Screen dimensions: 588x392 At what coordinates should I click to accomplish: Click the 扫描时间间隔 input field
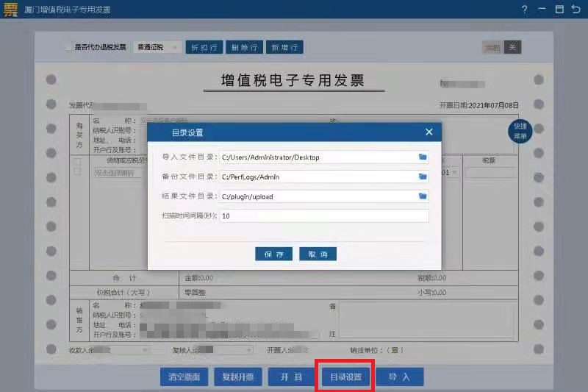323,216
